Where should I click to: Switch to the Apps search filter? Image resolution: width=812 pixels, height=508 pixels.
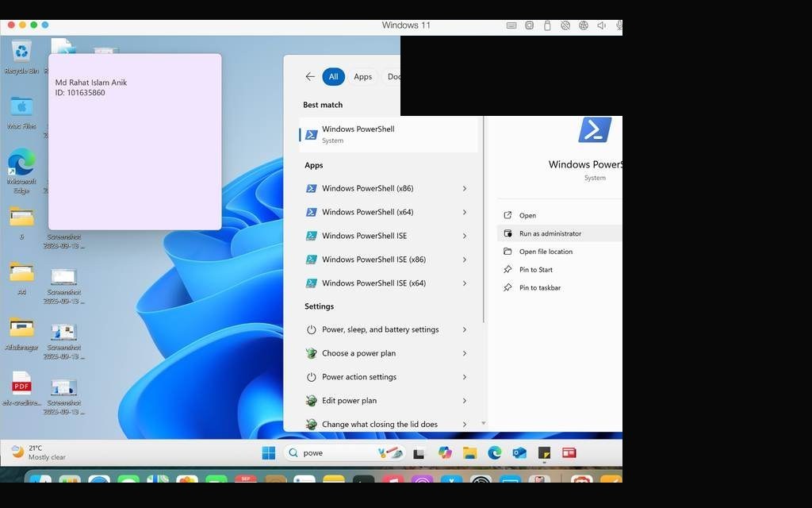point(362,77)
